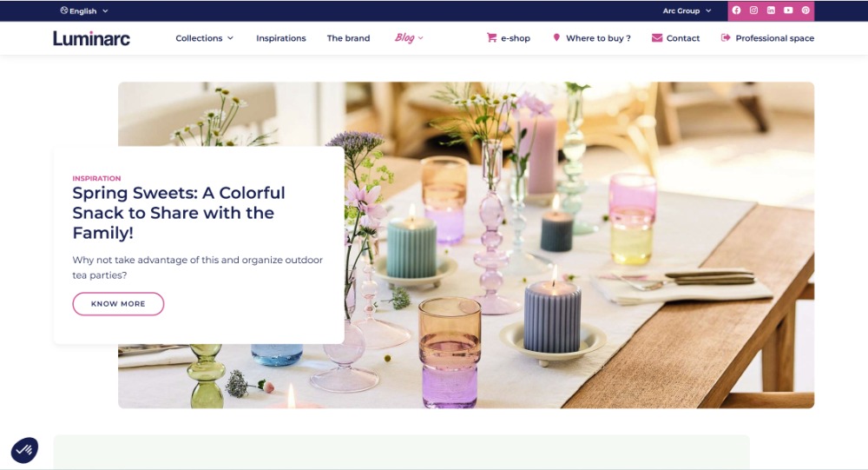Screen dimensions: 868x470
Task: Click the round checkmark widget badge
Action: pyautogui.click(x=24, y=450)
